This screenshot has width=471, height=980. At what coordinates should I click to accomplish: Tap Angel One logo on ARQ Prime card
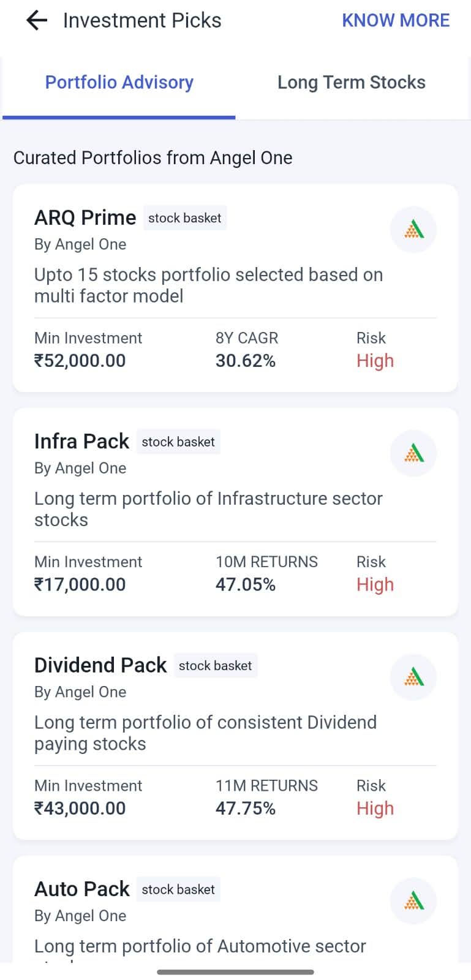(x=413, y=230)
